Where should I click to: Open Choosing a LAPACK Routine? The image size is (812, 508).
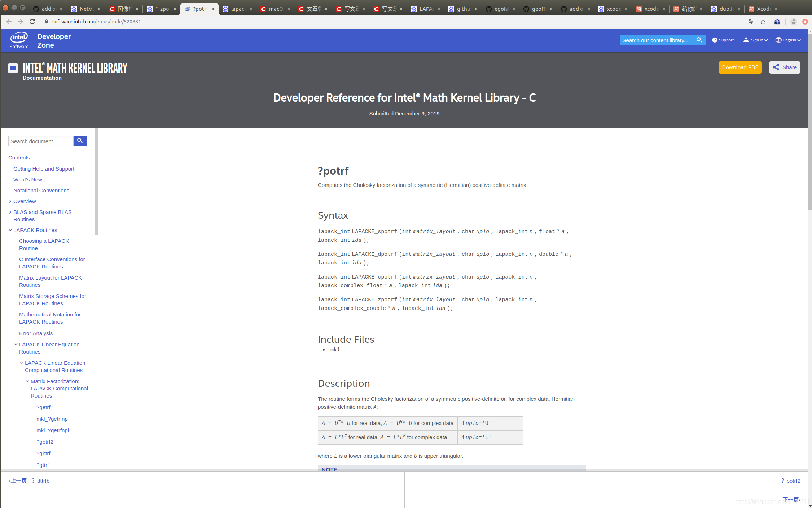tap(44, 245)
